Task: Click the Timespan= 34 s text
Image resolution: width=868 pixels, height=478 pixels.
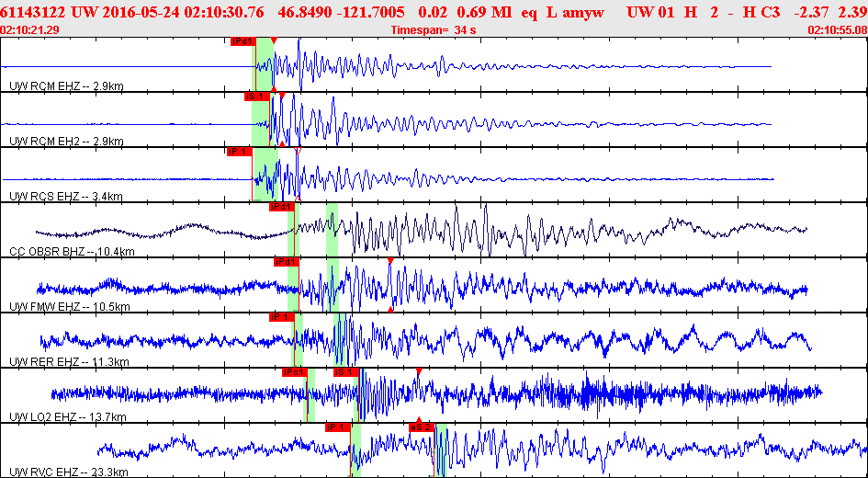Action: [x=434, y=30]
